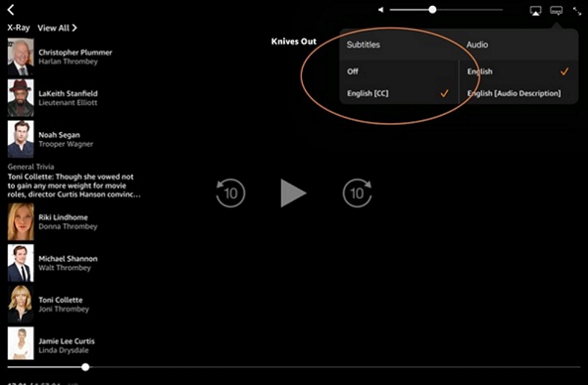Click the AirPlay cast icon
Image resolution: width=588 pixels, height=385 pixels.
coord(536,10)
